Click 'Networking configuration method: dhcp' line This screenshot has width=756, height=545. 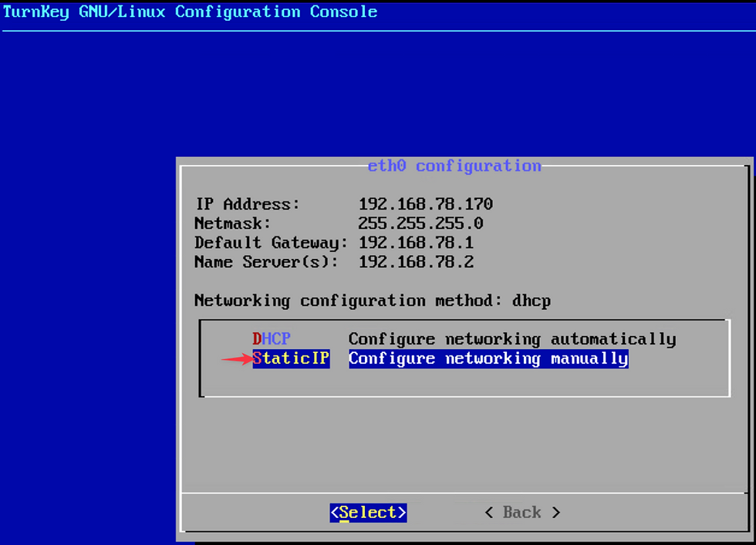tap(372, 301)
